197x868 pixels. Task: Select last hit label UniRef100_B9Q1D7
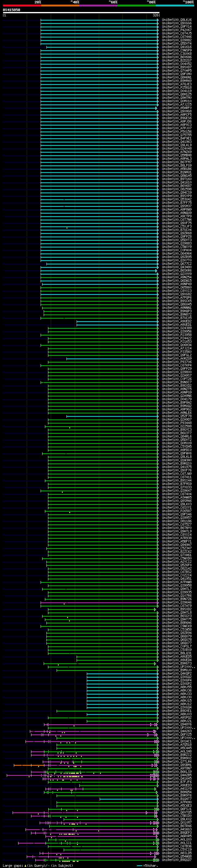[177, 859]
